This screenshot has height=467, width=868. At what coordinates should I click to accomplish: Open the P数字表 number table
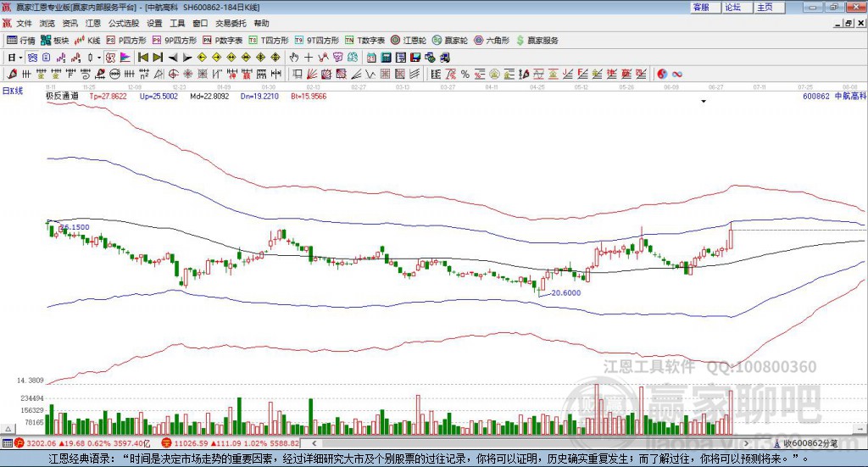[223, 41]
